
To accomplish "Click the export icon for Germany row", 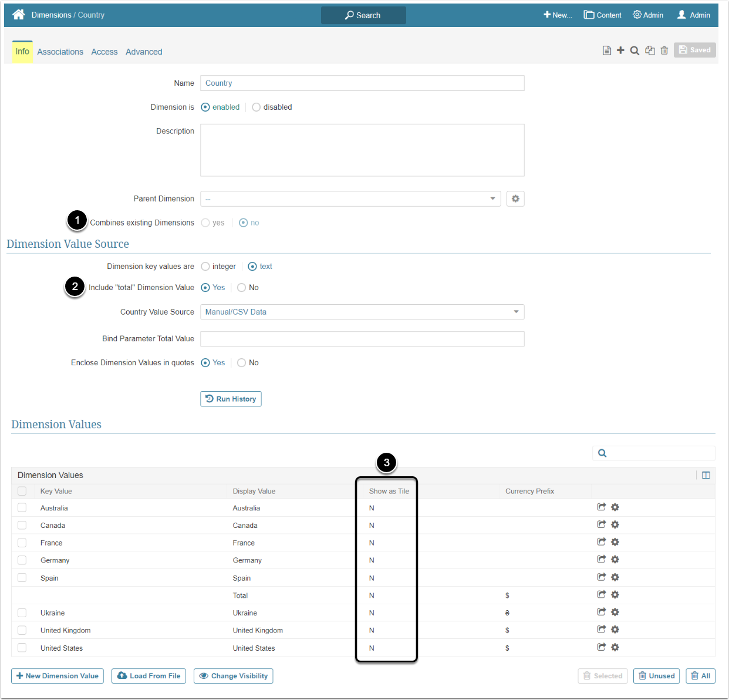I will tap(602, 559).
